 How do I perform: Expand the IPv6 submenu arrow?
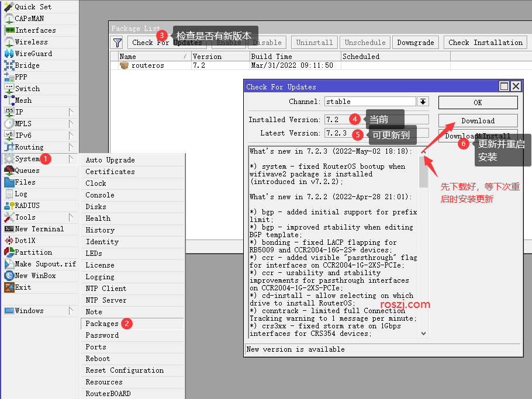tap(71, 136)
